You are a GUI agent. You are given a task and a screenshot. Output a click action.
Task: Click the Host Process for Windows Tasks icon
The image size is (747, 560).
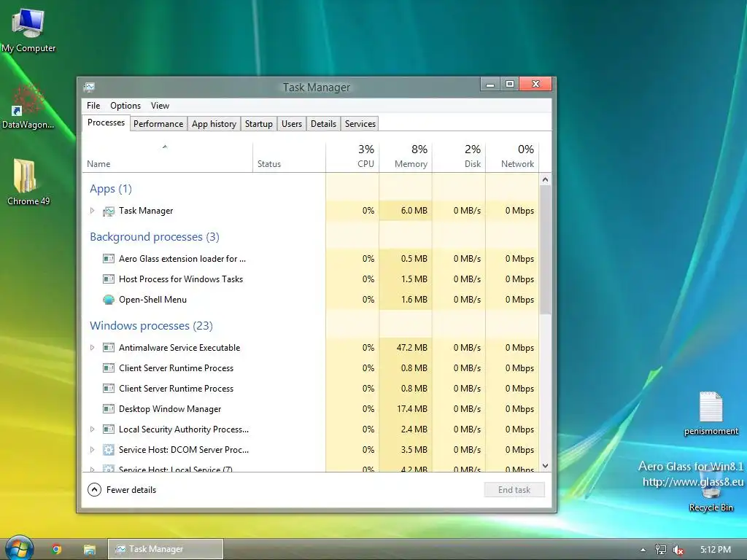(x=109, y=279)
